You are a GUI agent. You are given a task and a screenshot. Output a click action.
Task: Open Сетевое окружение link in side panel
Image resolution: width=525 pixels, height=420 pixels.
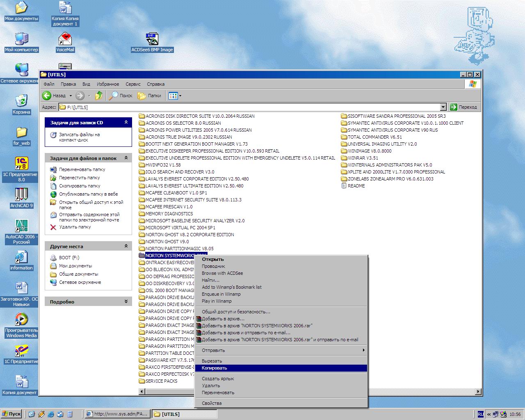coord(80,282)
